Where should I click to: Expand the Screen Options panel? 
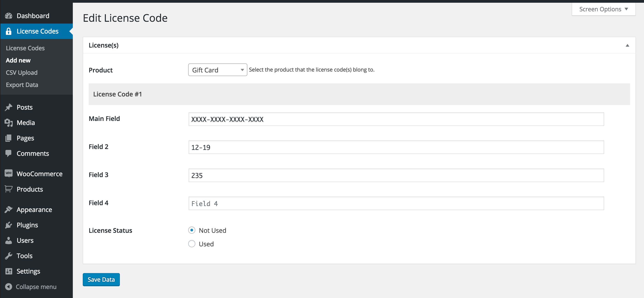604,9
